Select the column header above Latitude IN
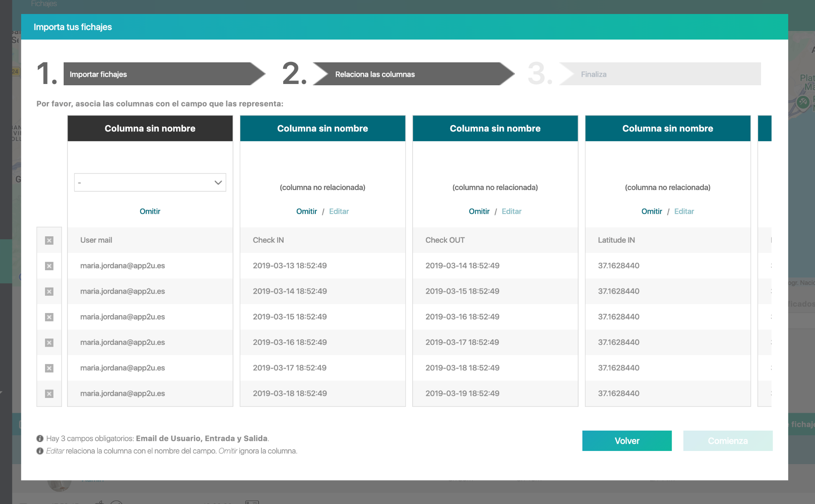The image size is (815, 504). [x=668, y=129]
